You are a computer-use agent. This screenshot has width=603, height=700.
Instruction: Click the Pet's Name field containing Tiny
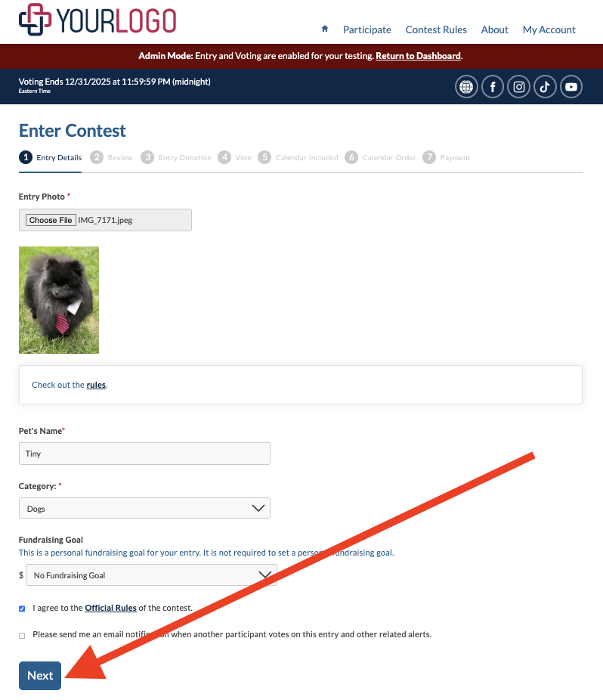pos(144,454)
